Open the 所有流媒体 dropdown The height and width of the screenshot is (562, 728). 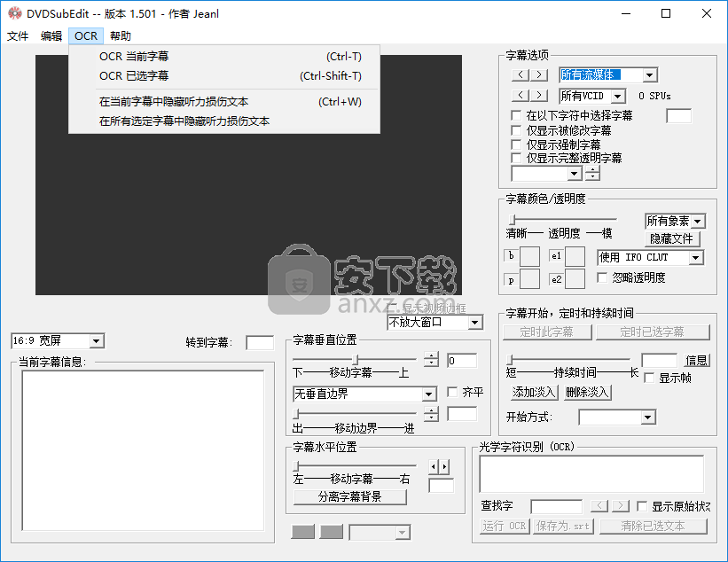pyautogui.click(x=650, y=74)
